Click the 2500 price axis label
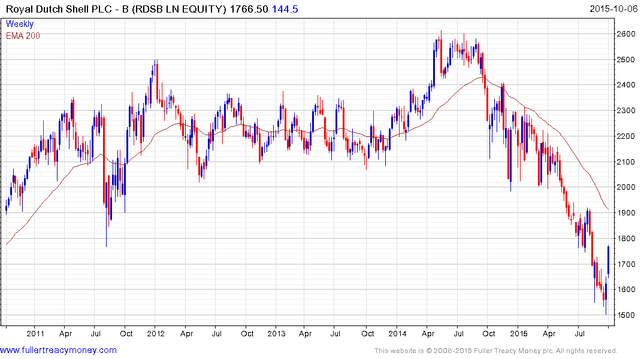Image resolution: width=644 pixels, height=359 pixels. click(626, 59)
